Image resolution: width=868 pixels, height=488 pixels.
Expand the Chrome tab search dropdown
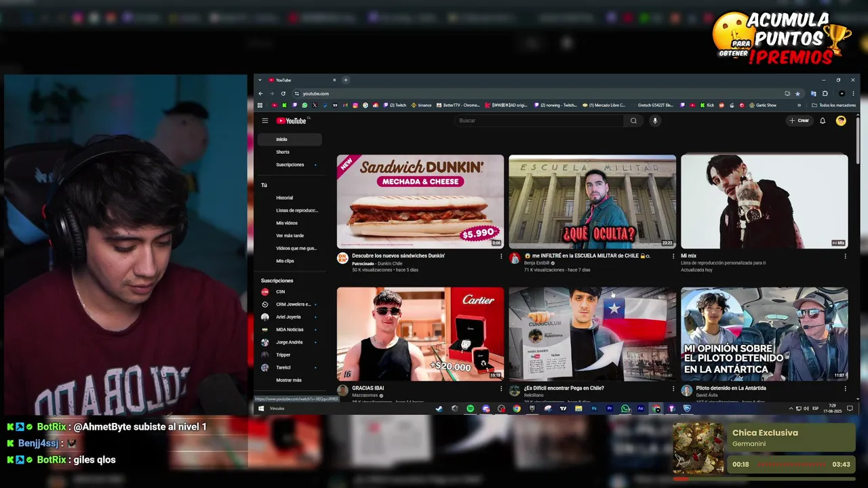click(260, 80)
